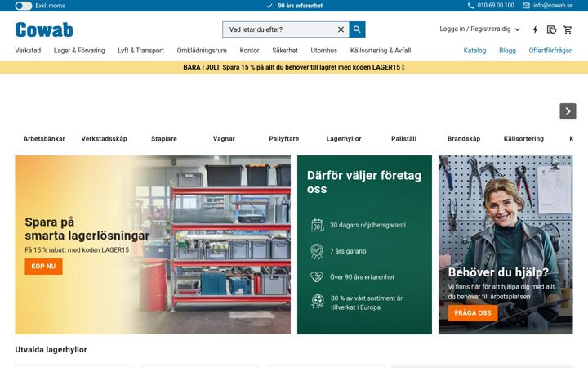588x368 pixels.
Task: Click the globe icon for tillverkat i Europa
Action: (x=317, y=302)
